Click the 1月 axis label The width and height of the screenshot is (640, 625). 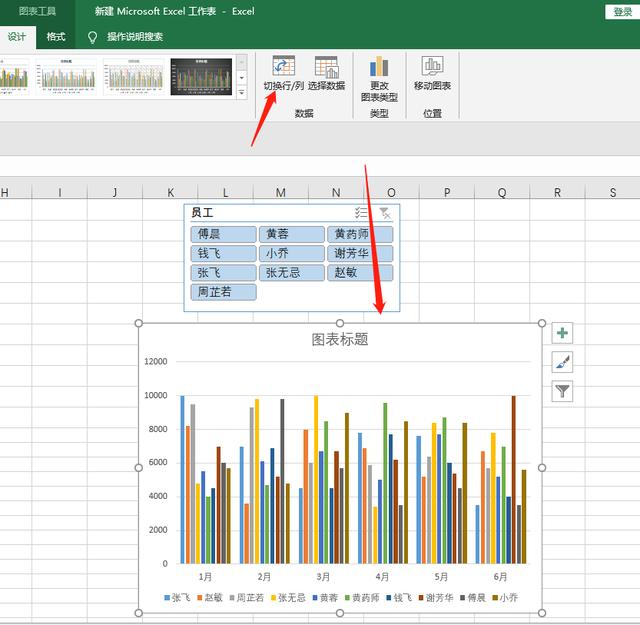tap(205, 577)
